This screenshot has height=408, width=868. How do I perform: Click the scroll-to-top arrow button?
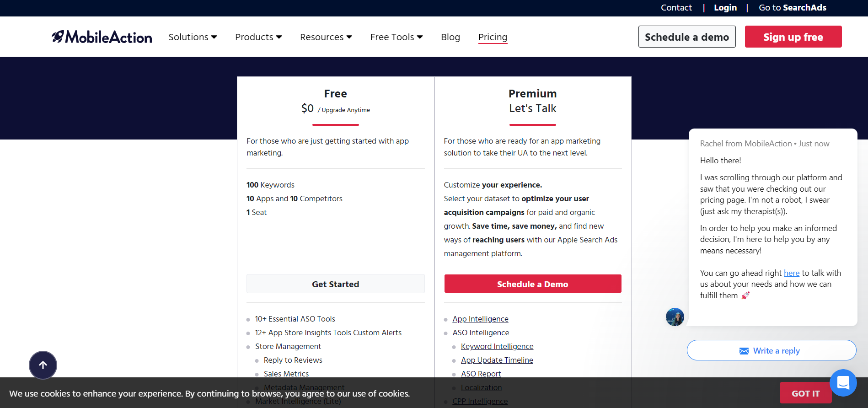(43, 365)
